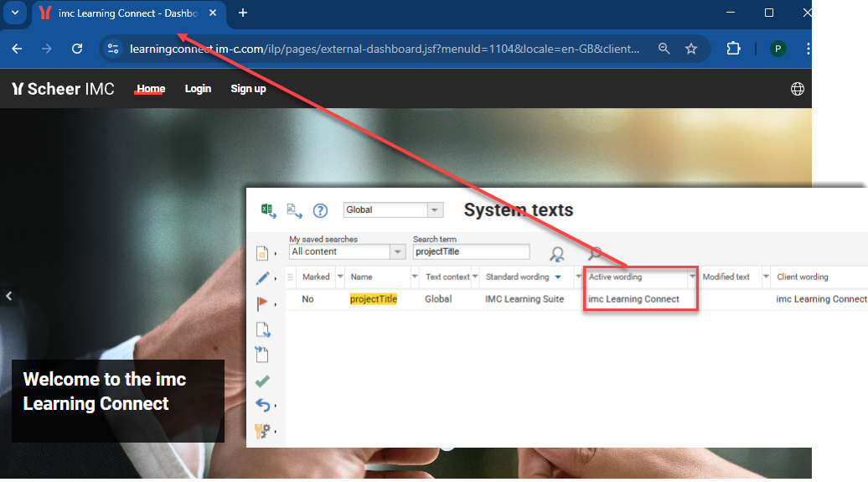Click the new document gear icon
868x482 pixels.
pos(262,253)
